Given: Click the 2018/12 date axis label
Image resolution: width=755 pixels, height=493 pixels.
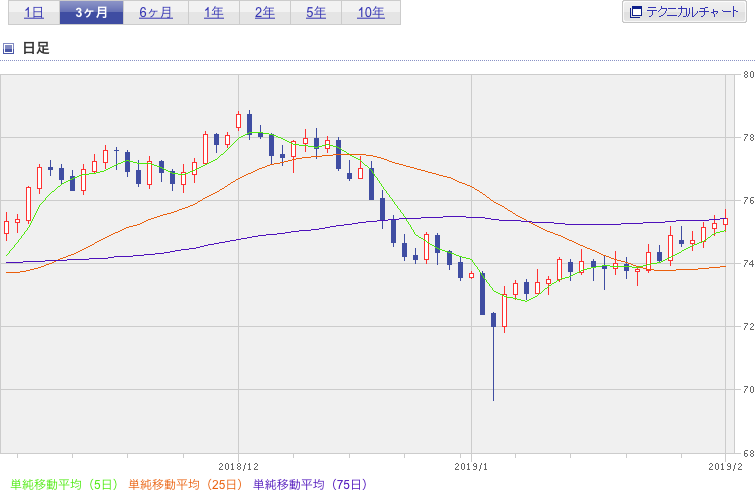Looking at the screenshot, I should click(238, 467).
